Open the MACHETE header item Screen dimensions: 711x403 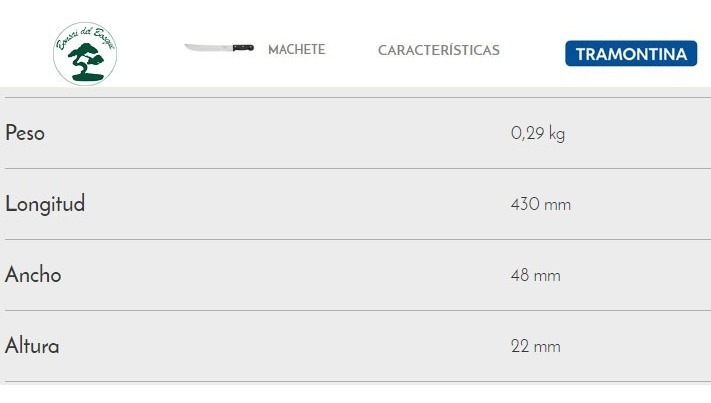(296, 50)
